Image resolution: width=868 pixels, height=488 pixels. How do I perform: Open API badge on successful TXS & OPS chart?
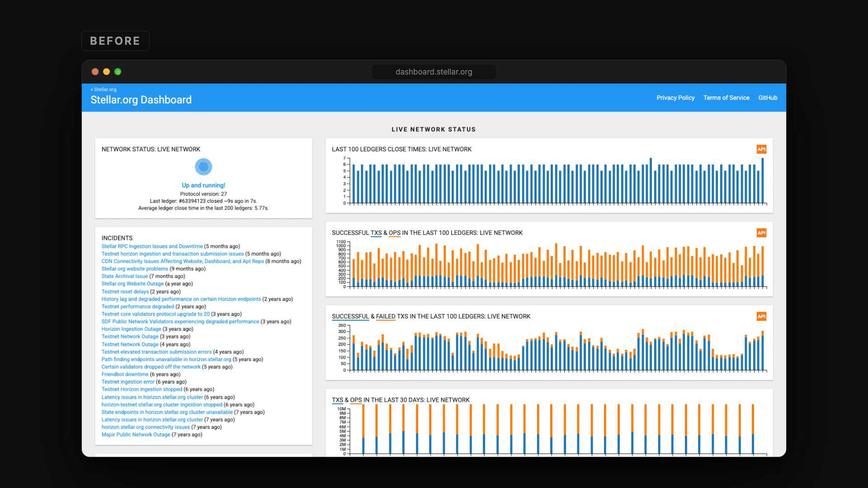click(x=761, y=233)
